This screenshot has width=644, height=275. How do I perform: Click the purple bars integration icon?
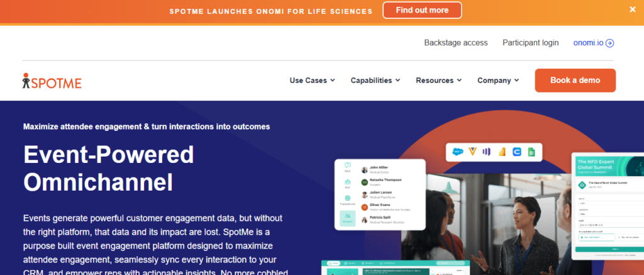(487, 152)
